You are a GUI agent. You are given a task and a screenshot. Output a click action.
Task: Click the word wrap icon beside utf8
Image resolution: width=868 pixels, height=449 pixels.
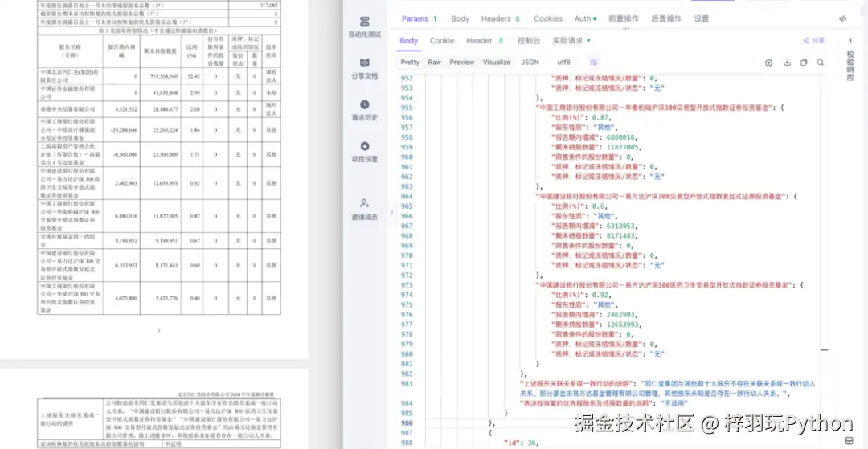594,62
